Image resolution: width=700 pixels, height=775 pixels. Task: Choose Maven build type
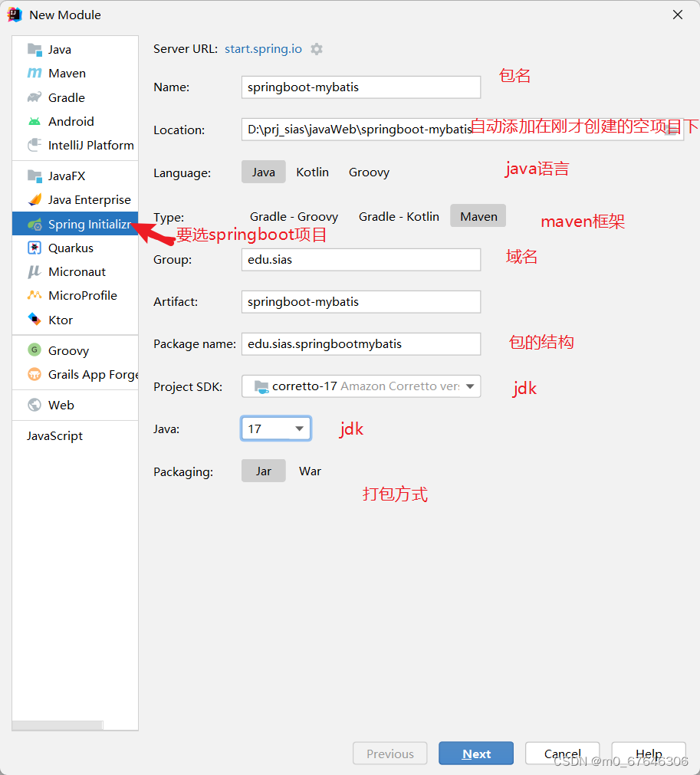click(x=478, y=216)
